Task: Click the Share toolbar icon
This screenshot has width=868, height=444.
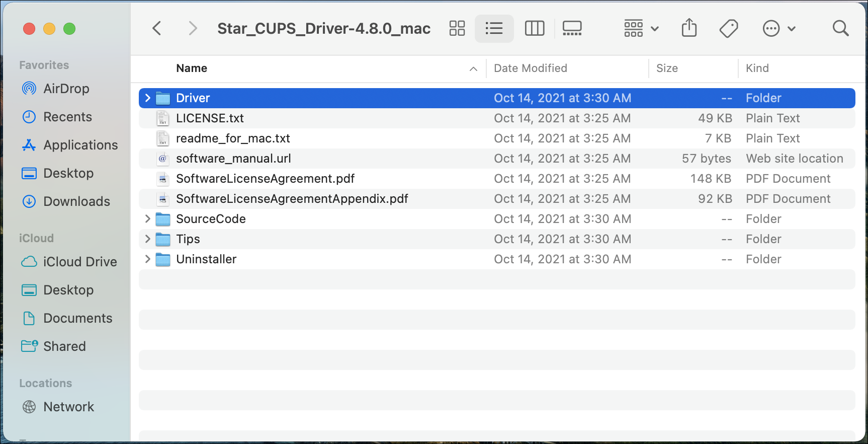Action: 689,28
